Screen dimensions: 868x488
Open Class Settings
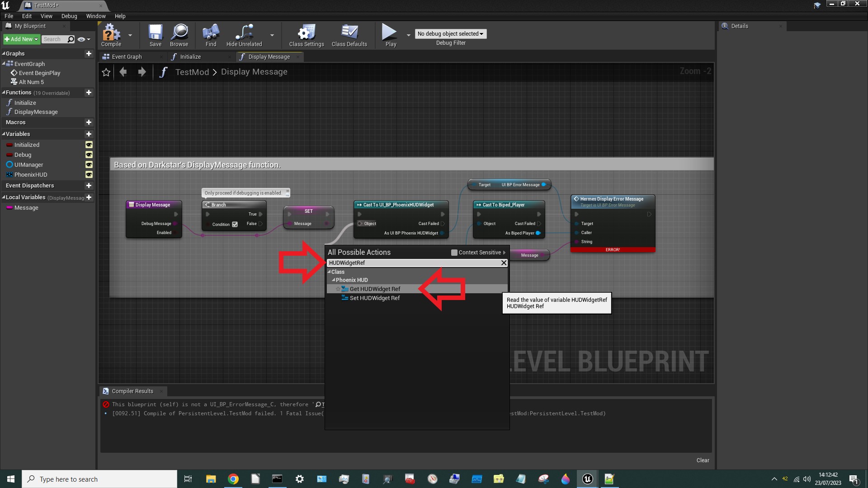[x=307, y=35]
